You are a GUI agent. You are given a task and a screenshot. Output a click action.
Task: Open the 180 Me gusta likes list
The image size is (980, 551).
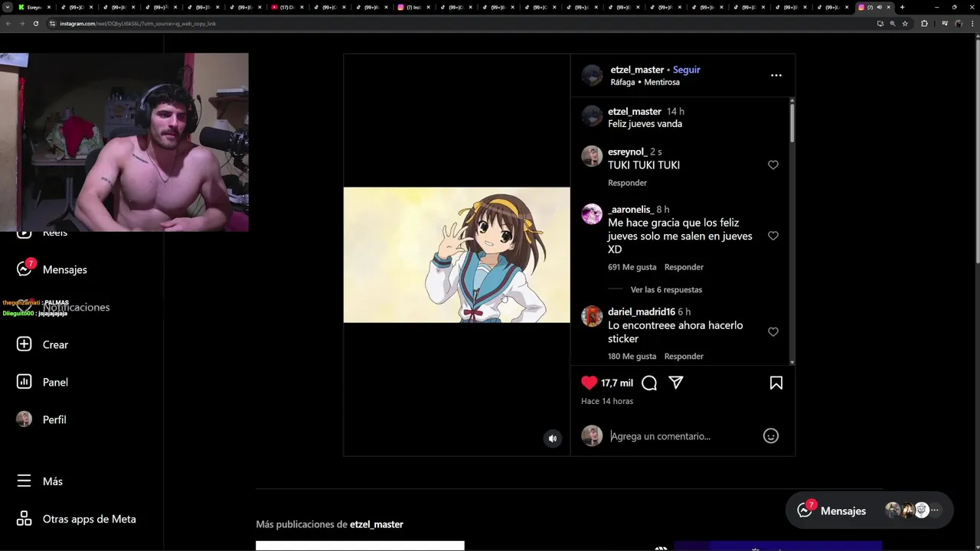[x=632, y=357]
